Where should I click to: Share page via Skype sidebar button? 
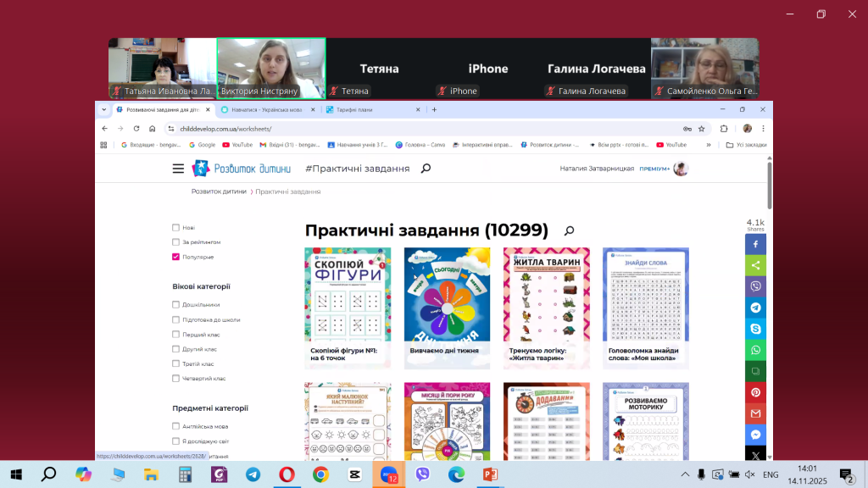pos(755,329)
